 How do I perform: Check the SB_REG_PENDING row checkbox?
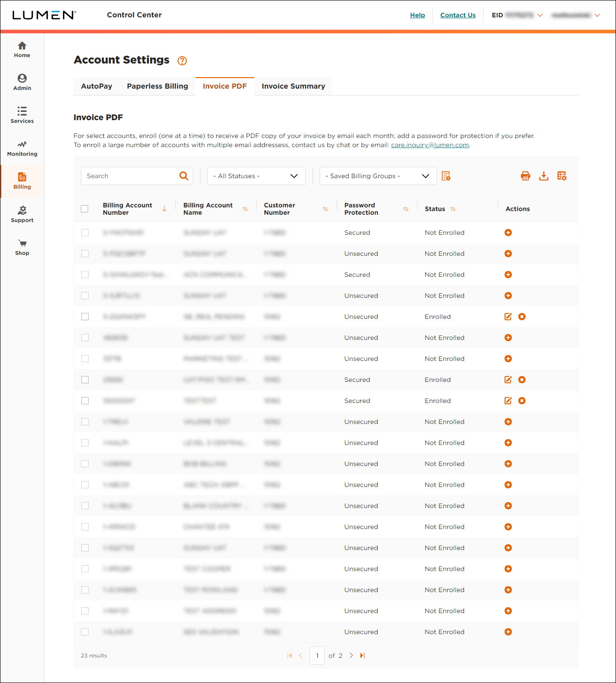pyautogui.click(x=85, y=317)
